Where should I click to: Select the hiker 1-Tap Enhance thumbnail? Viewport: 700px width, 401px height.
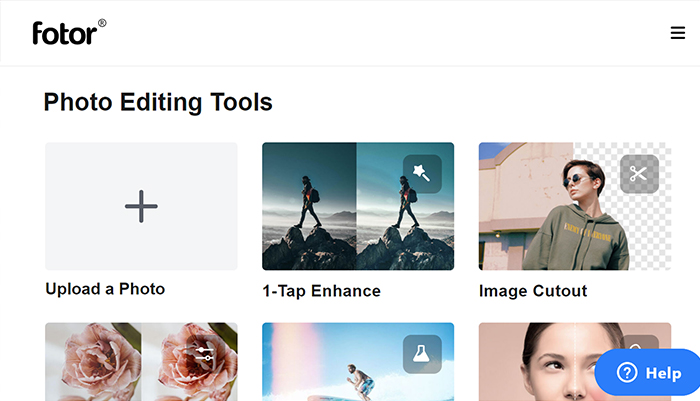358,206
